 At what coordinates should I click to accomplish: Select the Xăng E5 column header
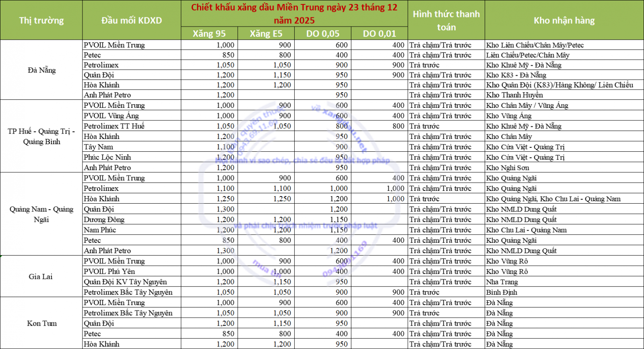(x=266, y=33)
